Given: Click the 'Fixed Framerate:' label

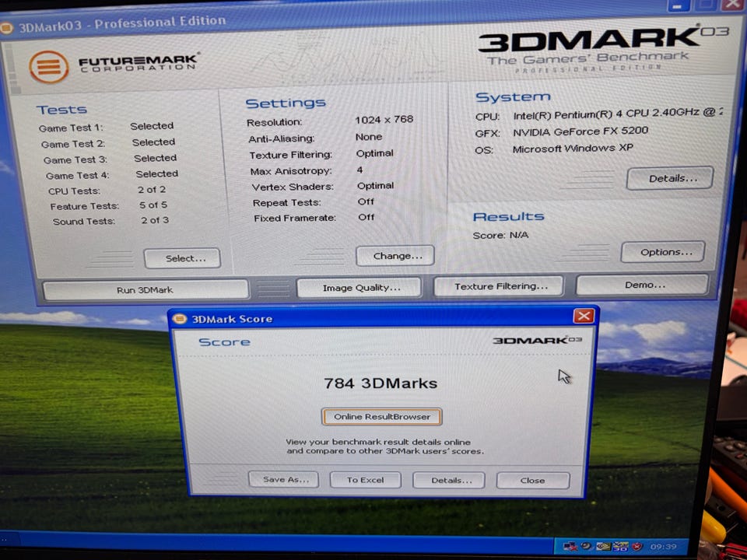Looking at the screenshot, I should click(295, 218).
